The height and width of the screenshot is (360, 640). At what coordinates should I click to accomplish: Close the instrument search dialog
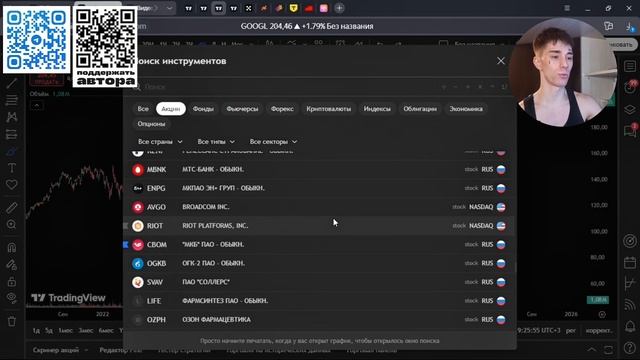point(501,61)
